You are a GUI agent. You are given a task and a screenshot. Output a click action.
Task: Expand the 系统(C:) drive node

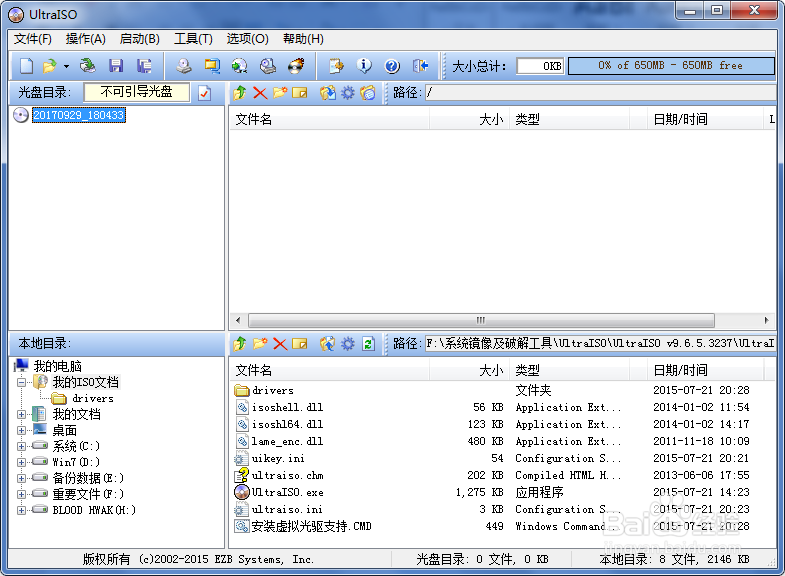coord(21,446)
